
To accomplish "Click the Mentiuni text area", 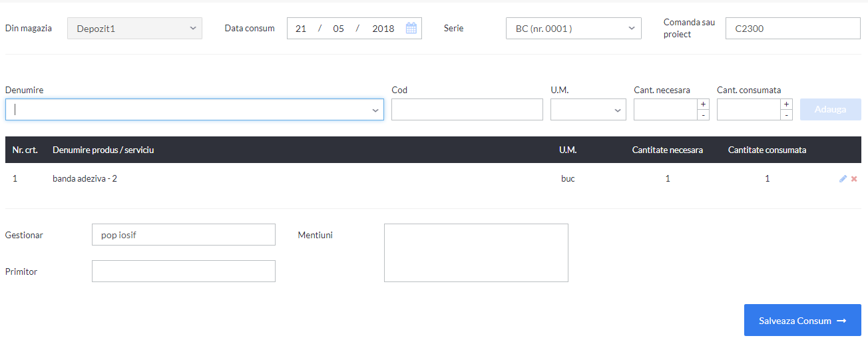I will (x=476, y=253).
